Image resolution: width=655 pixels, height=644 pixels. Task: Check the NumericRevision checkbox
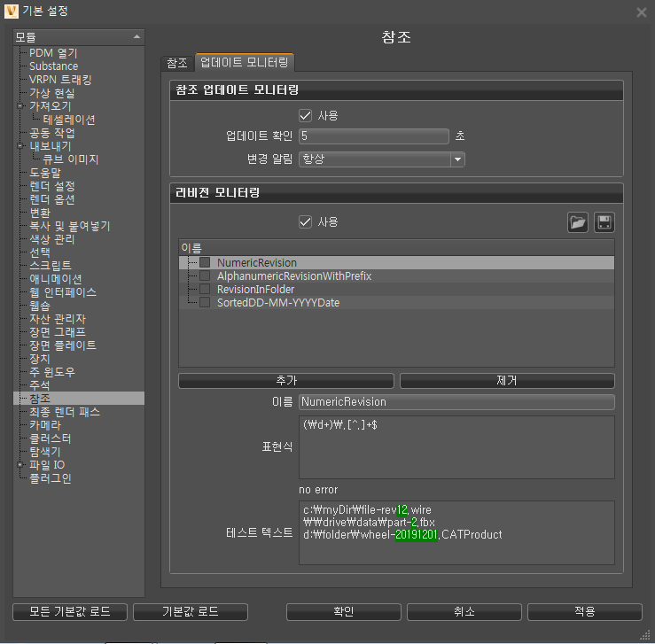(x=205, y=262)
